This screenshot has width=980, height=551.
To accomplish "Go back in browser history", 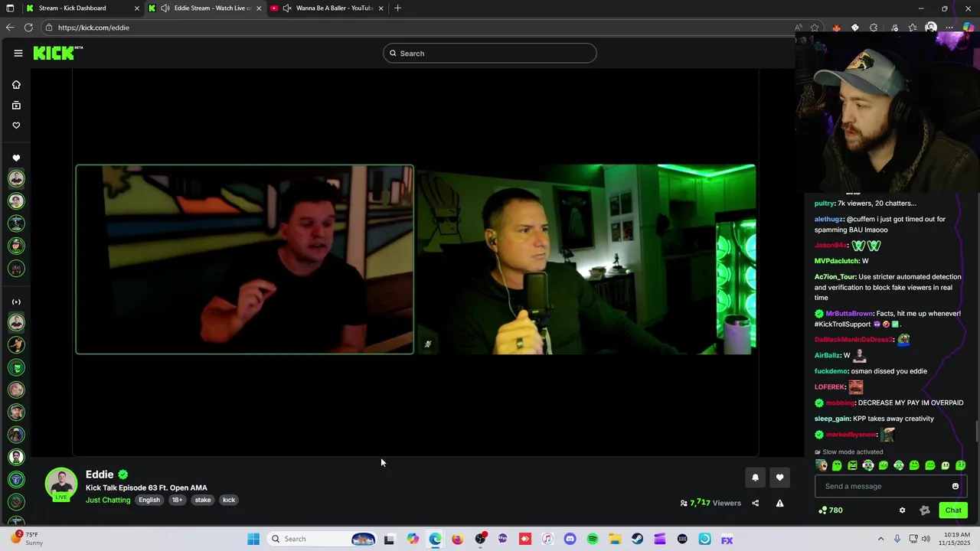I will [9, 28].
